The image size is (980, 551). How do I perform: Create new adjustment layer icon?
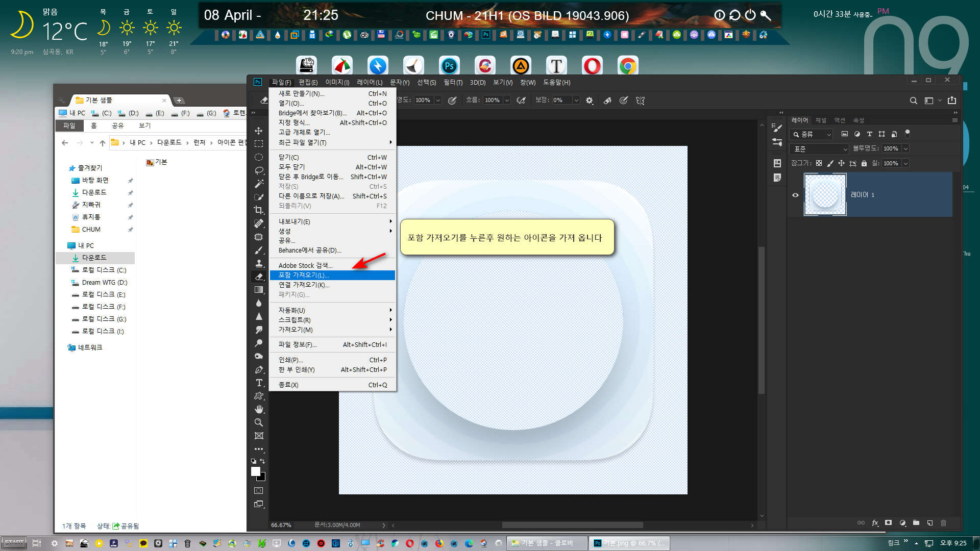coord(902,523)
